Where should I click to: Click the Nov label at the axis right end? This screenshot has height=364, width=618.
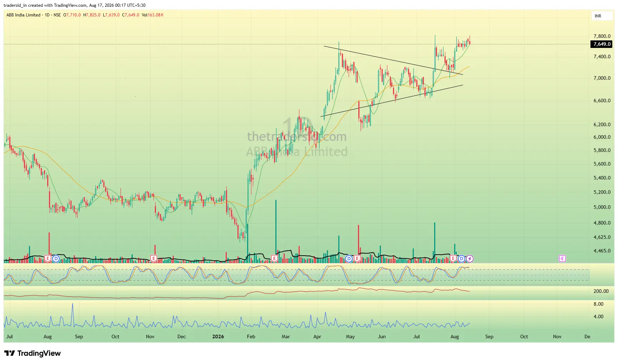coord(557,336)
